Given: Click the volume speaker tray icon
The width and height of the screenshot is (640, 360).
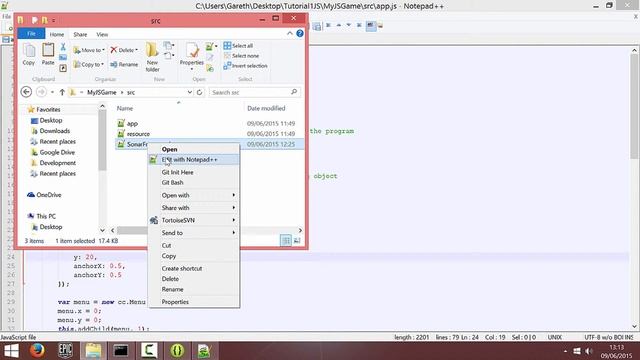Looking at the screenshot, I should (x=589, y=351).
